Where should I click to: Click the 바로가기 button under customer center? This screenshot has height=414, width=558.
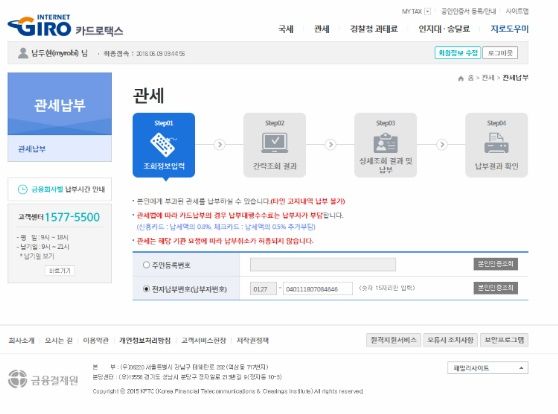coord(59,271)
